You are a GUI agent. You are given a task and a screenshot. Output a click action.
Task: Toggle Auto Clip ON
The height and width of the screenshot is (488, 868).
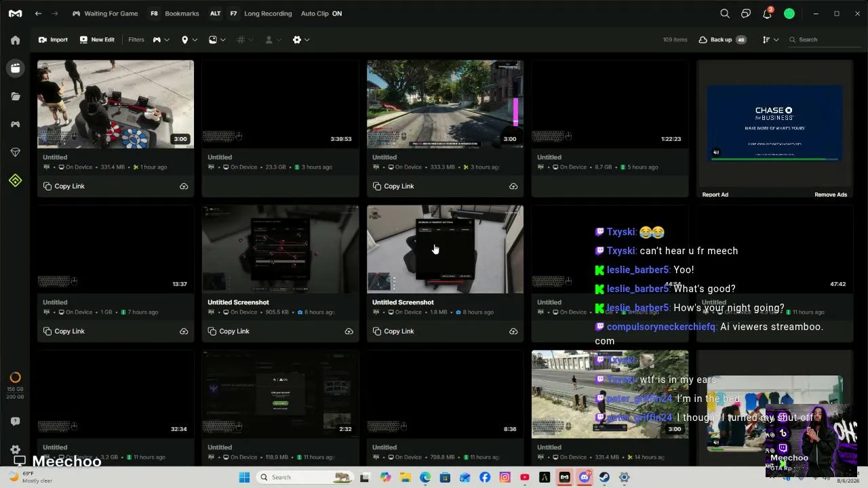[x=321, y=14]
